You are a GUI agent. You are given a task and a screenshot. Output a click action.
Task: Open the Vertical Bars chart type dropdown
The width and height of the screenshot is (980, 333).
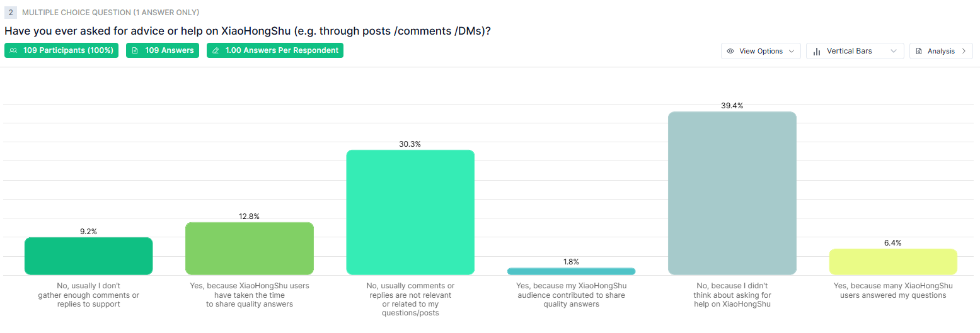855,51
